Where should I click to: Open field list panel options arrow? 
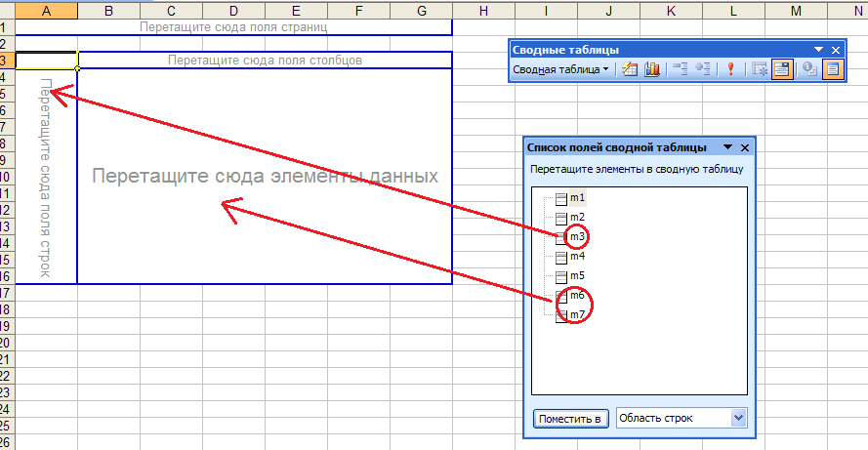click(x=727, y=147)
